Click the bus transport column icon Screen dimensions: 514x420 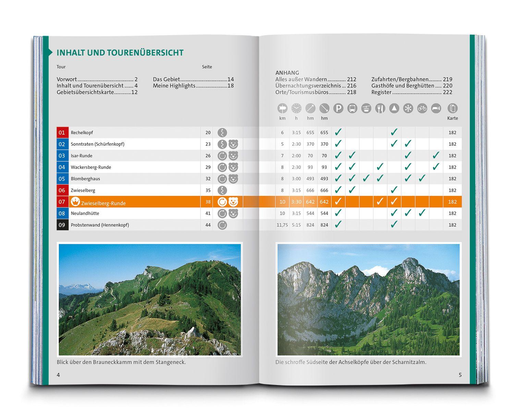[x=352, y=109]
